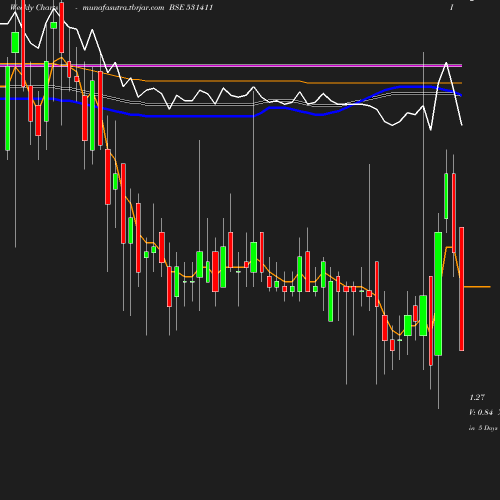Screen dimensions: 500x500
Task: Click the "Weekly Charts" title text
Action: click(x=34, y=7)
